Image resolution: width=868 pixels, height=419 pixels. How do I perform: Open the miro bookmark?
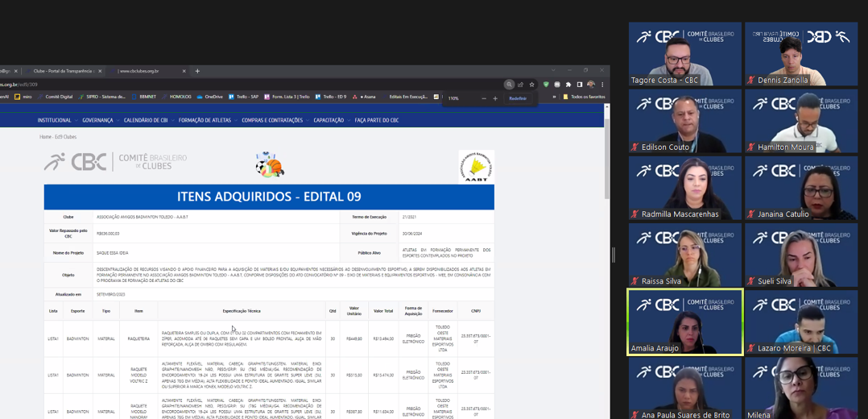23,97
